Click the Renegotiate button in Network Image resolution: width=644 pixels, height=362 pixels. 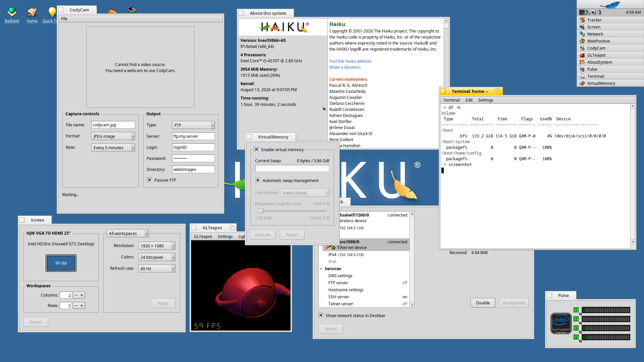pyautogui.click(x=514, y=303)
